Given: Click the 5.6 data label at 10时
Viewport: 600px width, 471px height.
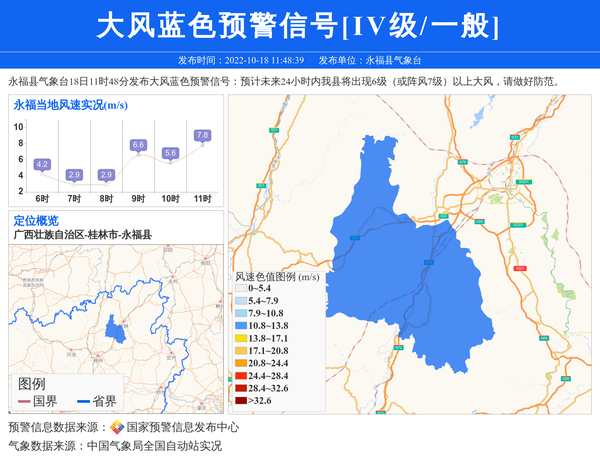Looking at the screenshot, I should pos(171,153).
